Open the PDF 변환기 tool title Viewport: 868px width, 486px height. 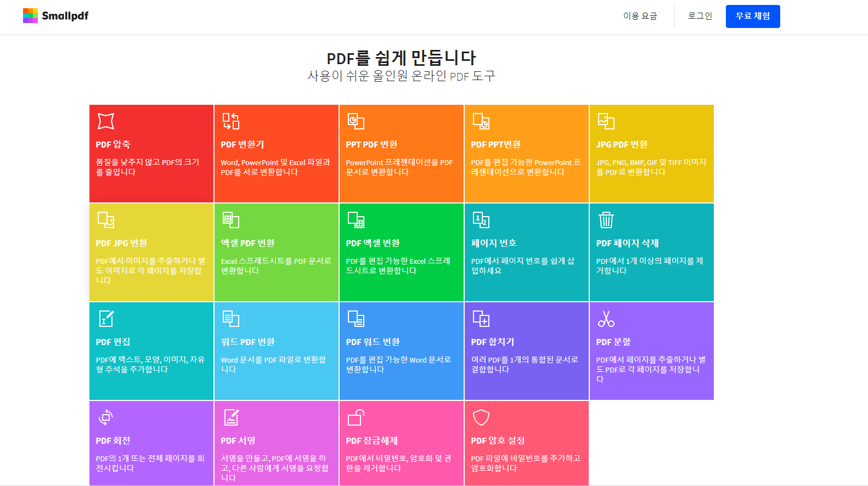point(243,144)
